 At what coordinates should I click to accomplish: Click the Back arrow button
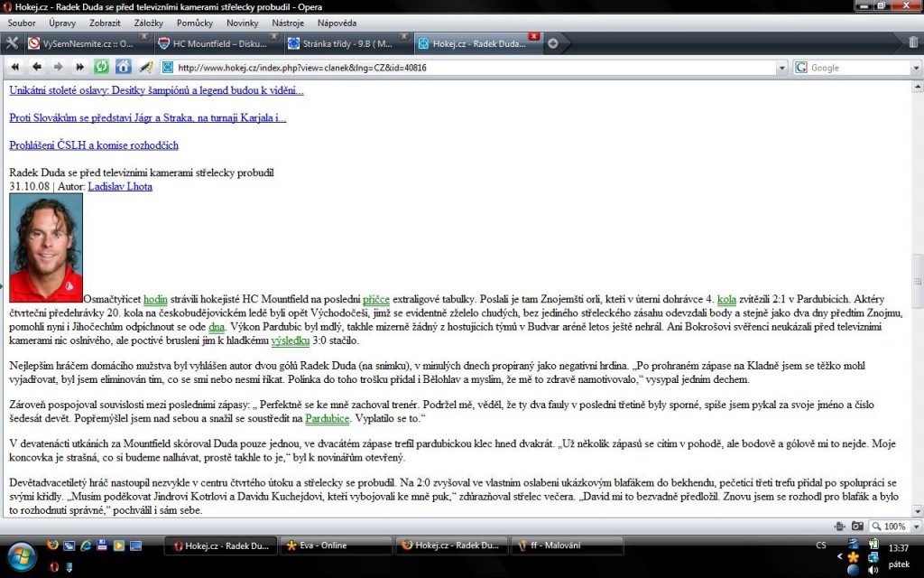pyautogui.click(x=37, y=67)
